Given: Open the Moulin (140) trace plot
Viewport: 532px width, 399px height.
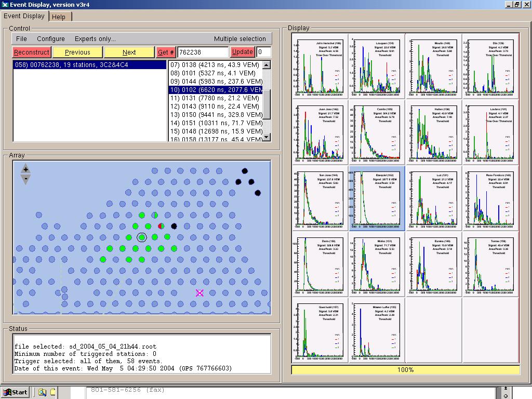Looking at the screenshot, I should [434, 66].
